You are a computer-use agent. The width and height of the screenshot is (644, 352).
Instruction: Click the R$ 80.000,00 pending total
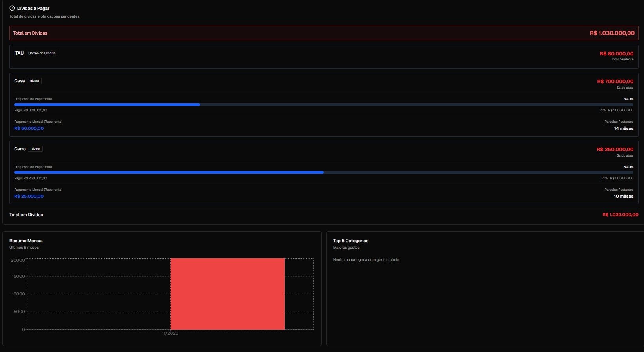coord(617,53)
